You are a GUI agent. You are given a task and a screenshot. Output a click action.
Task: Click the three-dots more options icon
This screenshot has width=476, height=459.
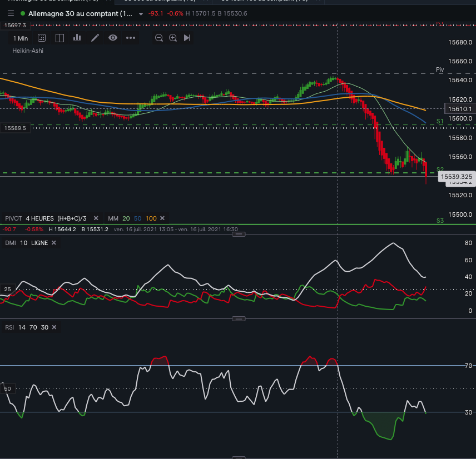click(x=131, y=38)
